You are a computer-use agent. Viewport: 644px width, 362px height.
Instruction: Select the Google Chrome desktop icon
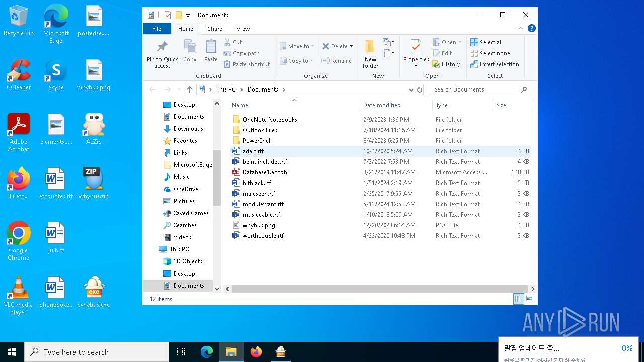click(x=19, y=241)
